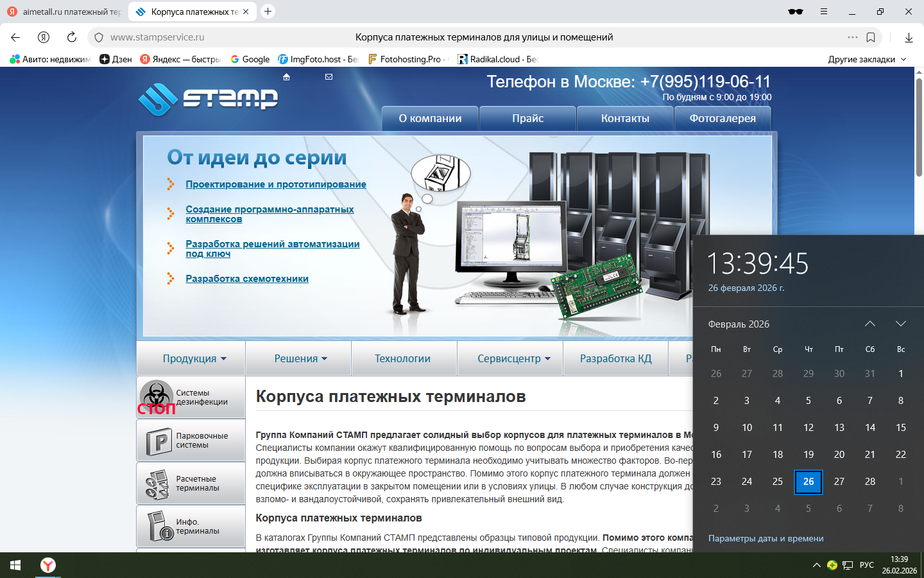Click the envelope mail icon on site header

click(329, 77)
